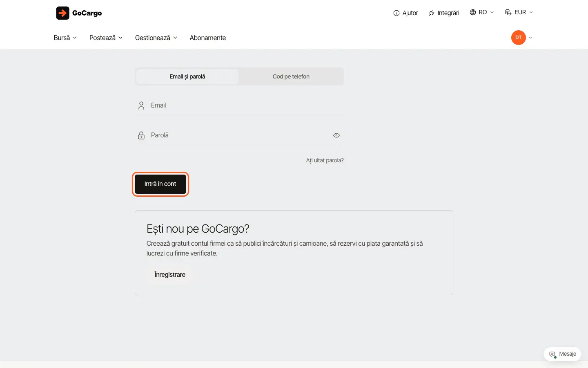Viewport: 588px width, 368px height.
Task: Expand the chevron next to Gestionează
Action: point(175,38)
